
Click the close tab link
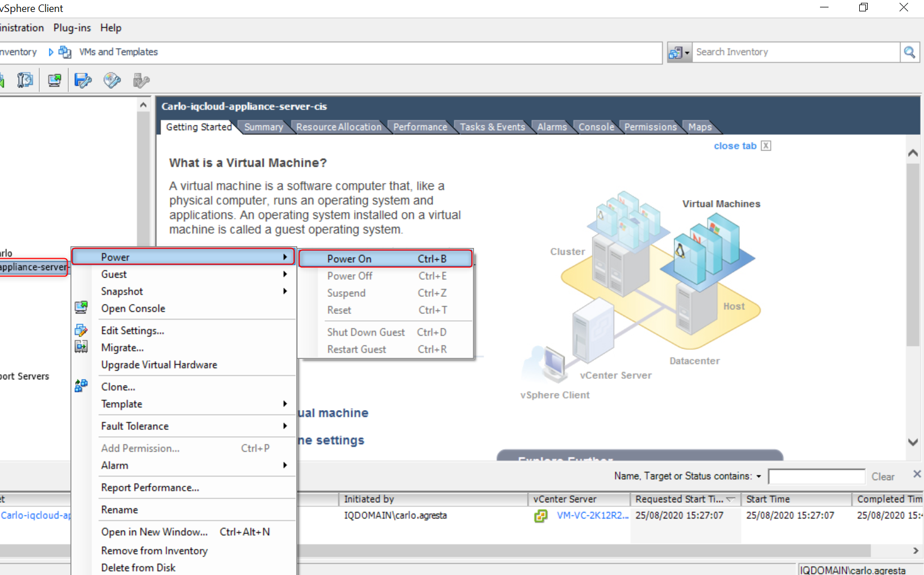click(735, 146)
